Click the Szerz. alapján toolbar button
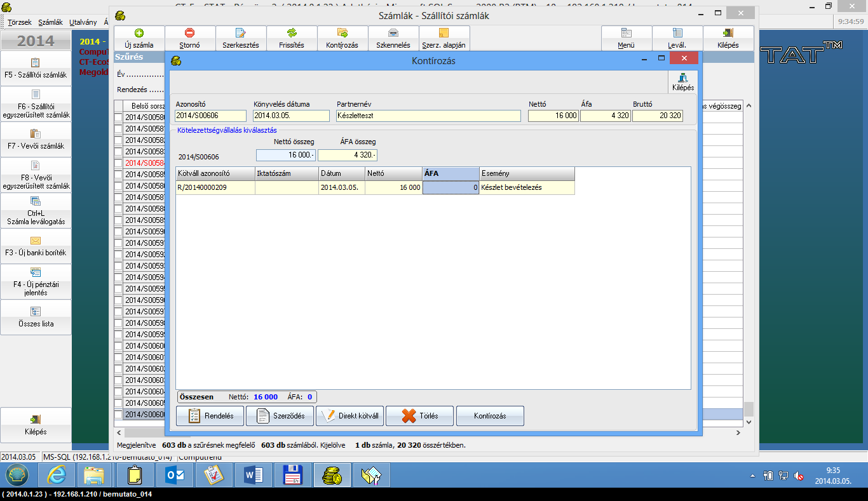Image resolution: width=868 pixels, height=501 pixels. point(444,38)
